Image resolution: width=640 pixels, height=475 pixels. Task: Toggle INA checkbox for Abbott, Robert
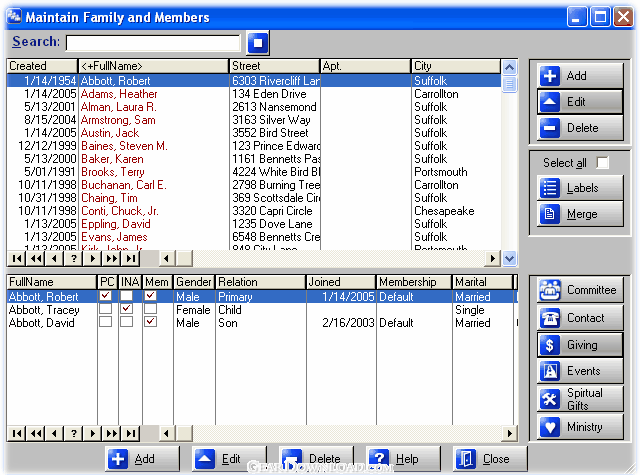point(127,295)
